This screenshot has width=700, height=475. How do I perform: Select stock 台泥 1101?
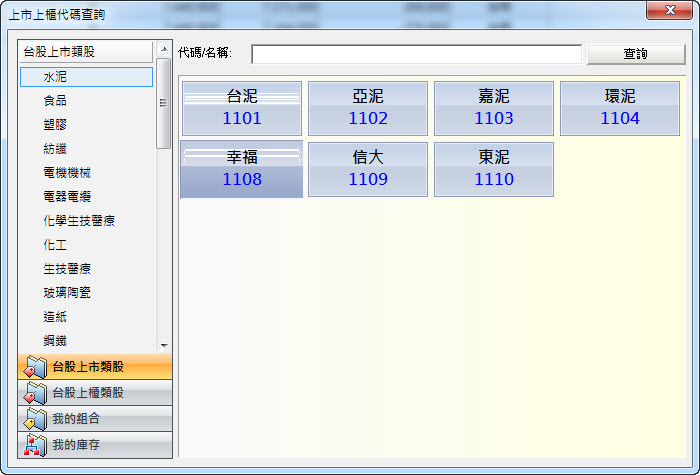(242, 108)
